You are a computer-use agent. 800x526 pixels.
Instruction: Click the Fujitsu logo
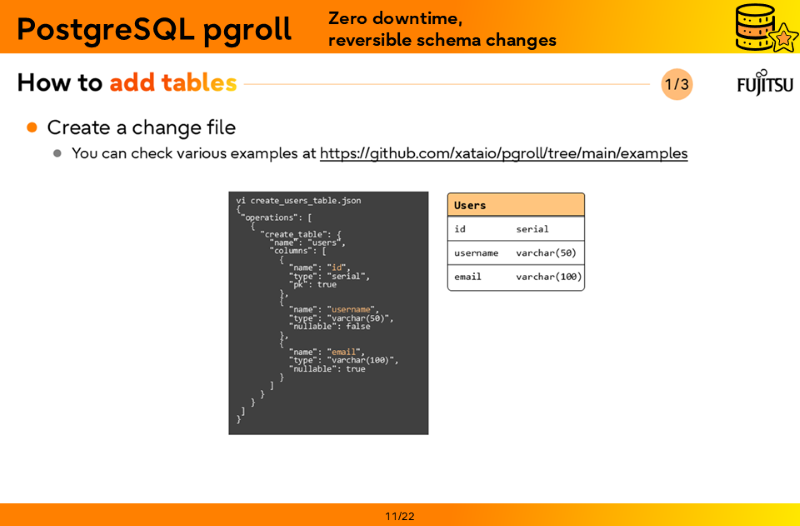(765, 83)
